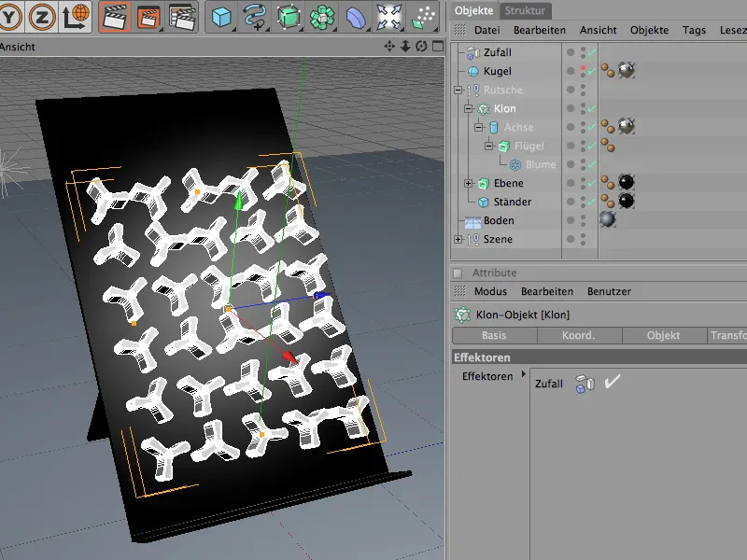Expand the Ebene object tree
This screenshot has width=747, height=560.
(469, 183)
